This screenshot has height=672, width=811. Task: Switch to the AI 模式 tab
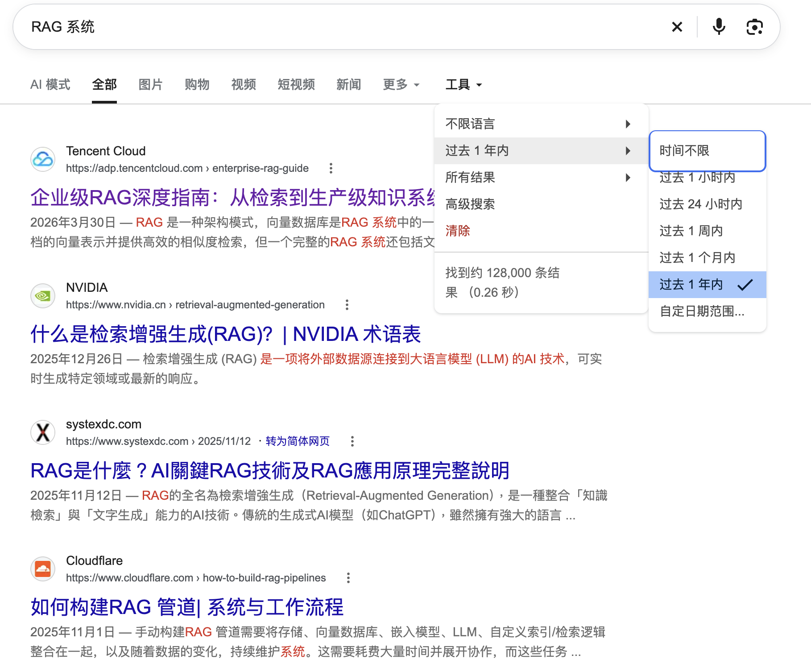click(x=50, y=84)
